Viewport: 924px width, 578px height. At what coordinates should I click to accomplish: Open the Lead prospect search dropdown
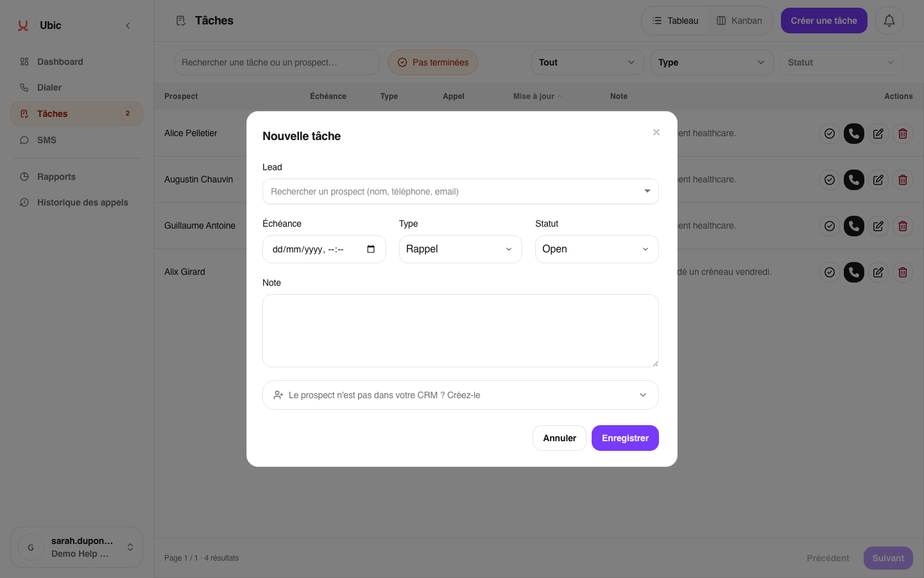coord(460,191)
